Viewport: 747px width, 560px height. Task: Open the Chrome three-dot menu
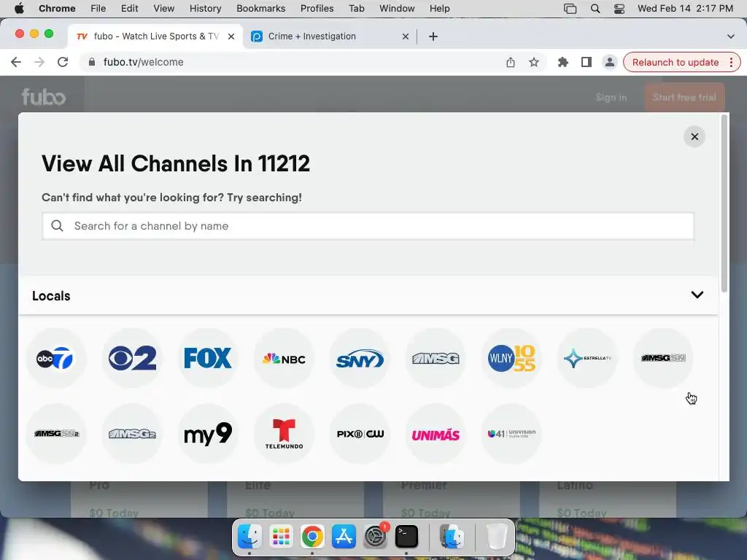(x=731, y=62)
